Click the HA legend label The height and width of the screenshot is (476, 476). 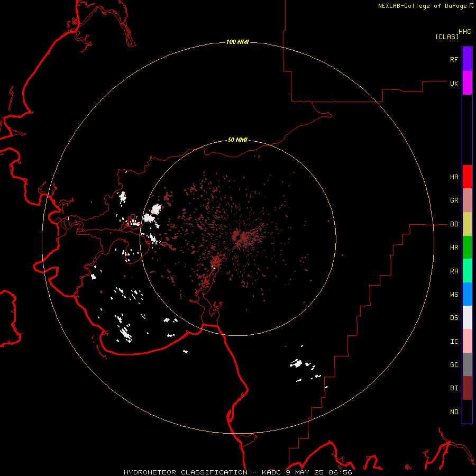tap(454, 177)
